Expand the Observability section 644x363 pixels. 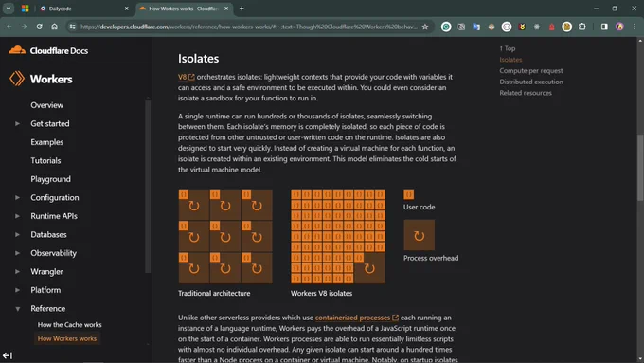pyautogui.click(x=17, y=253)
